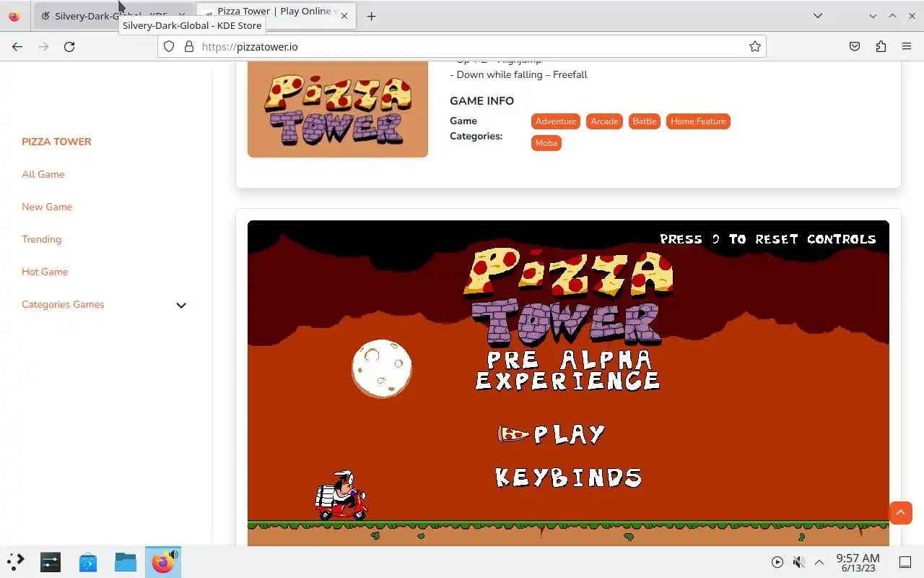Click the Firefox taskbar icon
The image size is (924, 578).
163,562
